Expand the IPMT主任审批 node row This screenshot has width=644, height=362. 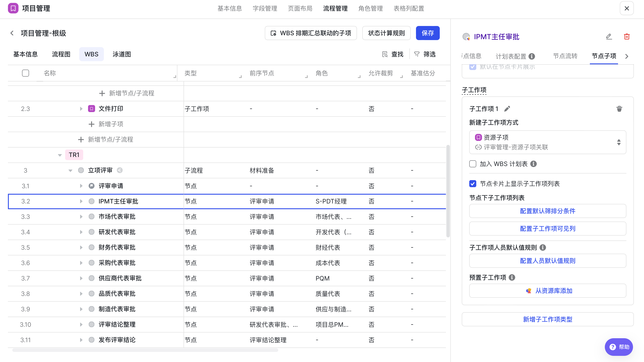[81, 201]
